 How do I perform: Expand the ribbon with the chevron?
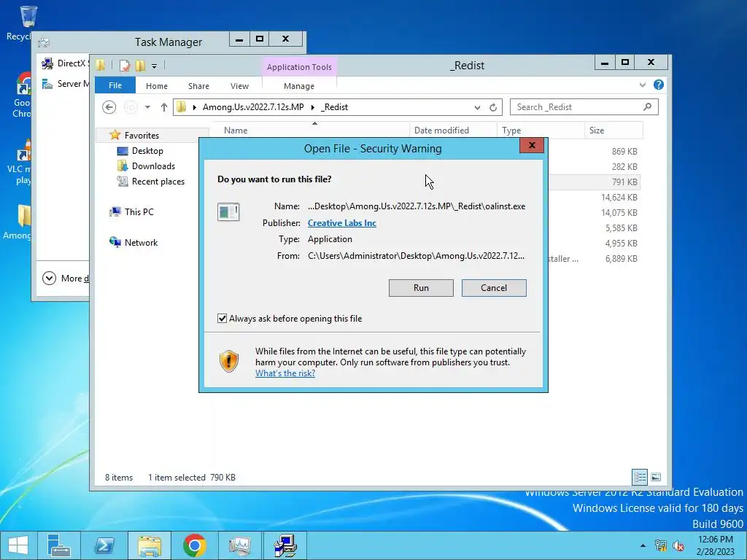point(642,85)
